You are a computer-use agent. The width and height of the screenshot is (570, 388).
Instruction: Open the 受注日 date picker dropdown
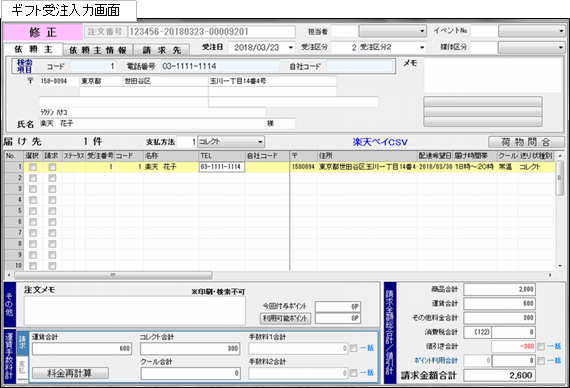point(290,48)
